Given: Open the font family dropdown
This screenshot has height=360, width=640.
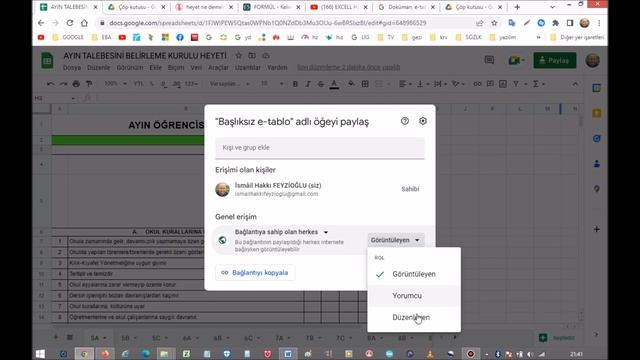Looking at the screenshot, I should (x=229, y=84).
